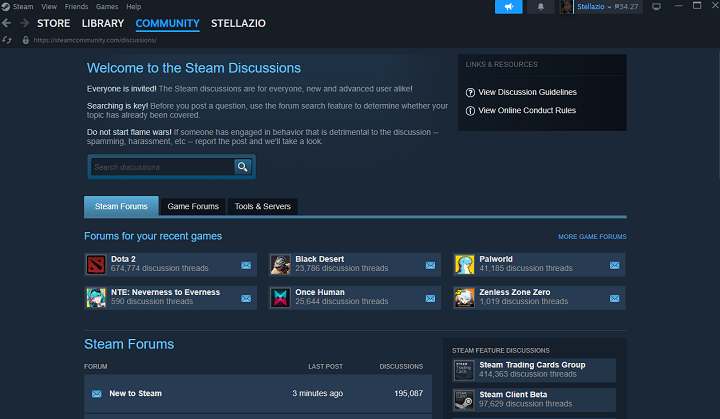
Task: Open the New to Steam forum
Action: click(x=135, y=394)
